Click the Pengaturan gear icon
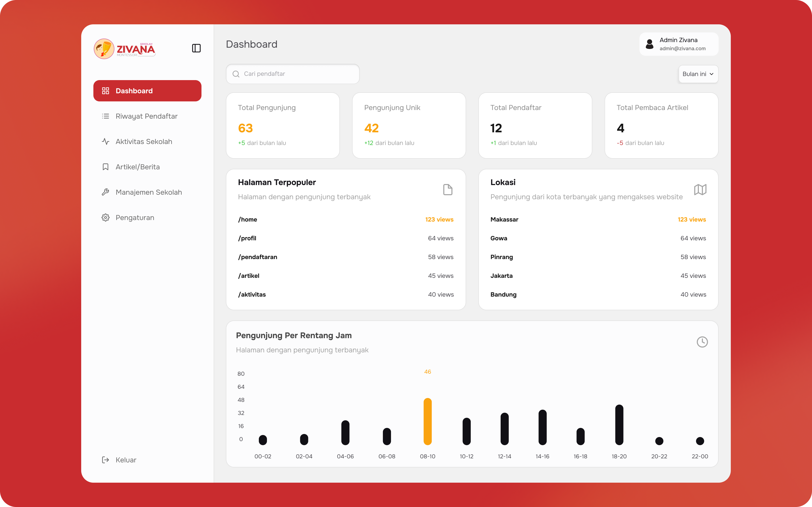 pos(105,218)
